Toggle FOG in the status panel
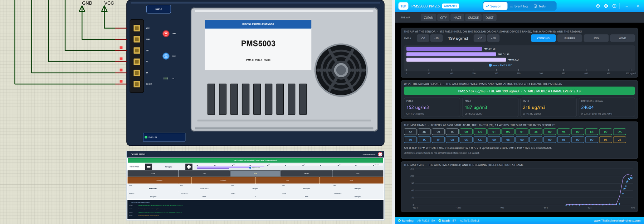This screenshot has height=224, width=644. click(287, 180)
